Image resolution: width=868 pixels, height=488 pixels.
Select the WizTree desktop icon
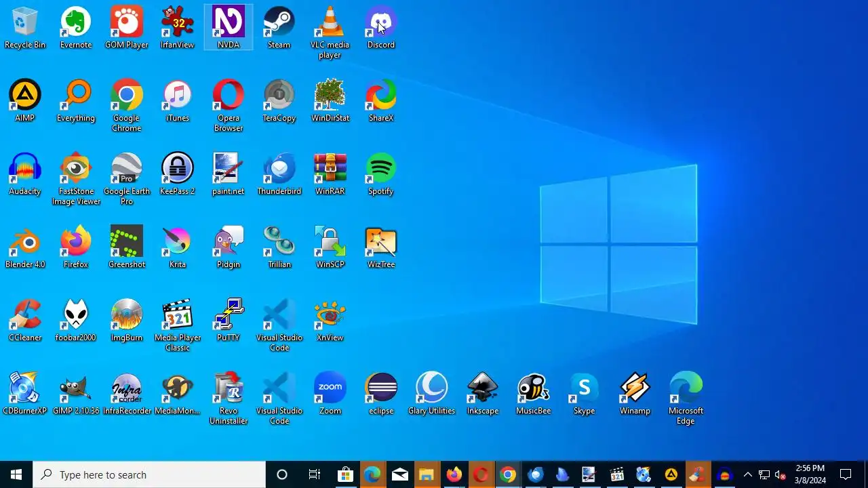(381, 247)
